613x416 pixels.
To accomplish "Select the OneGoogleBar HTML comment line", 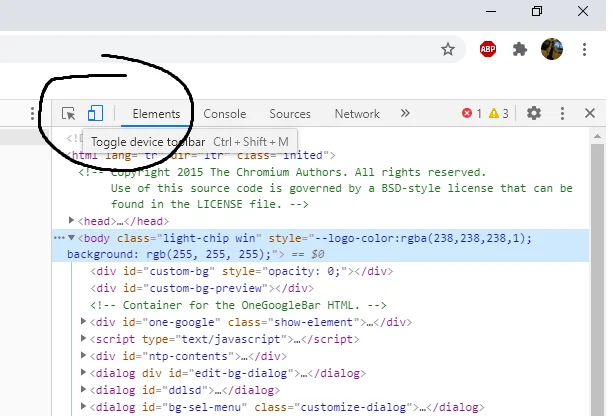I will [x=238, y=305].
